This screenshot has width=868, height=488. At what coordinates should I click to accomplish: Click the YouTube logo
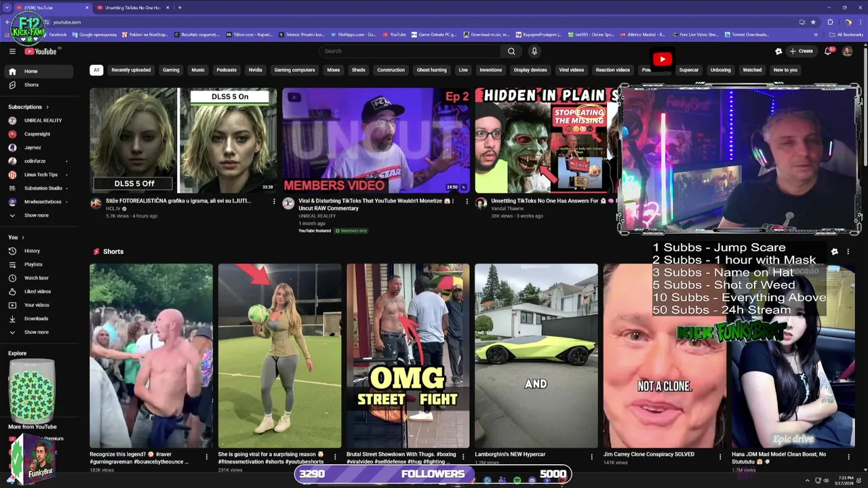tap(41, 51)
